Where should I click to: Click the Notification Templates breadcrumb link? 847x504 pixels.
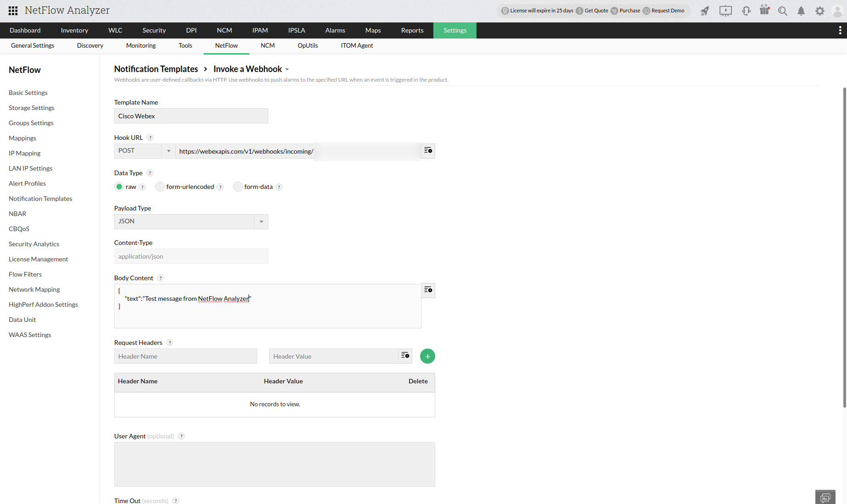(156, 69)
